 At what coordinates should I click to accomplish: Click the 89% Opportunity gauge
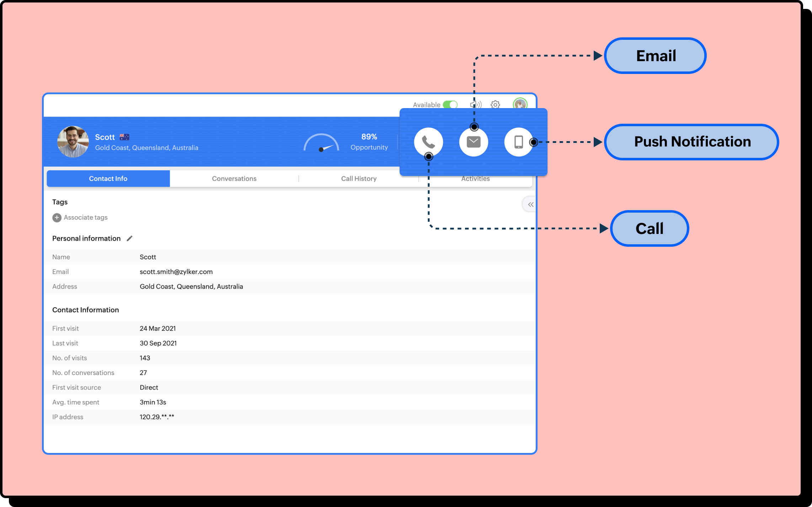point(321,143)
